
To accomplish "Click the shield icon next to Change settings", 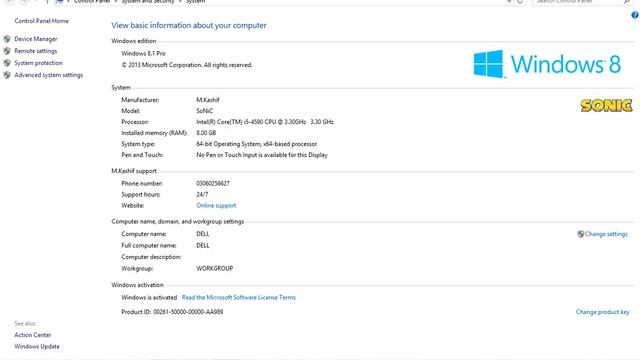I will (x=580, y=234).
